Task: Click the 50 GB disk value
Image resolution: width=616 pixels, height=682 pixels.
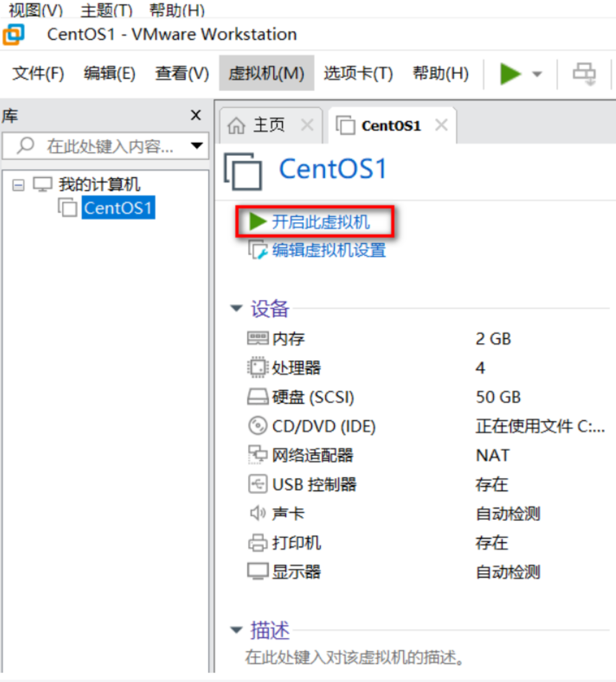Action: (498, 397)
